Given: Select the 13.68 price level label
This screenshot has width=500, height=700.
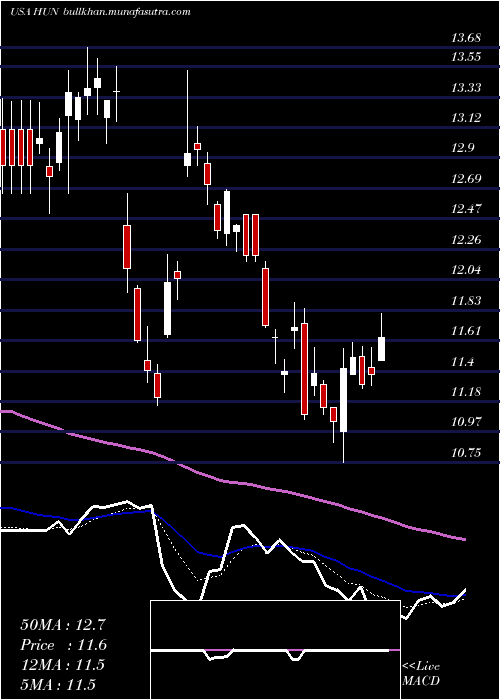Looking at the screenshot, I should [466, 38].
